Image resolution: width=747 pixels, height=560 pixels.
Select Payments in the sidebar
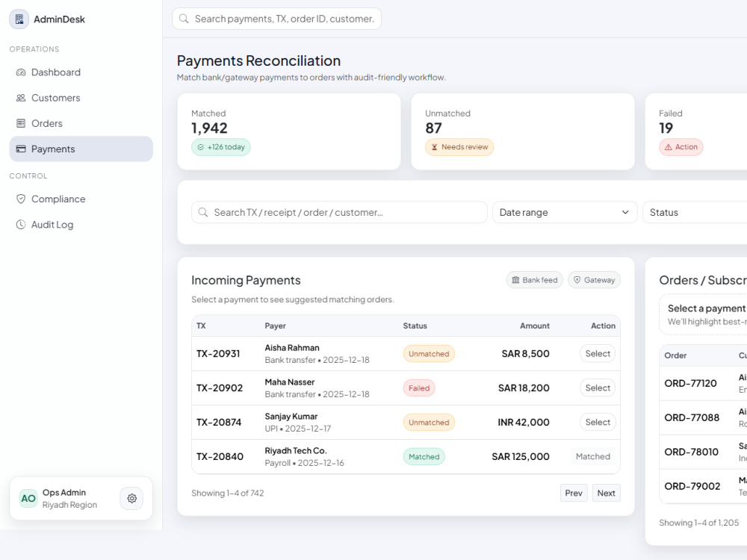pyautogui.click(x=81, y=149)
